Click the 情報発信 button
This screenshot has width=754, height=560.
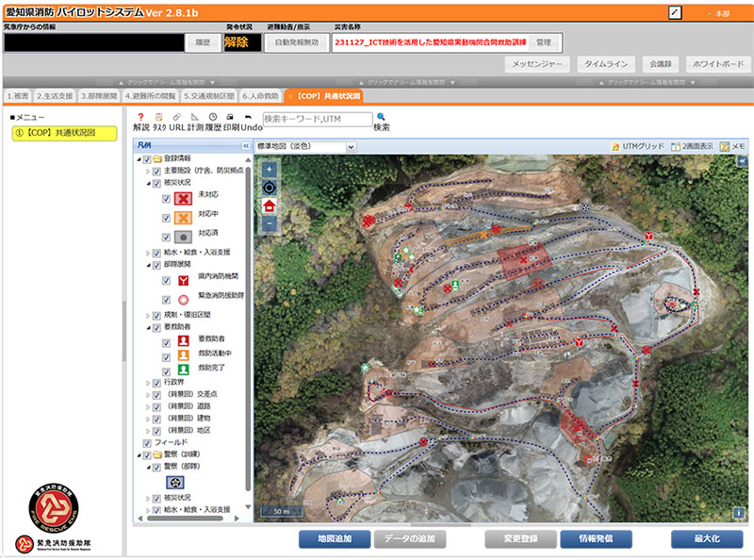coord(595,539)
